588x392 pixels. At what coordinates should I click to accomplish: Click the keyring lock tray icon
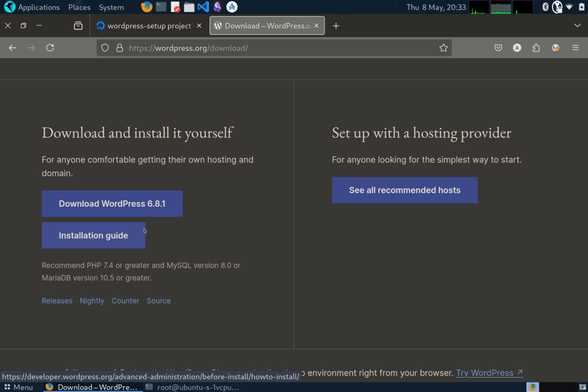tap(558, 7)
